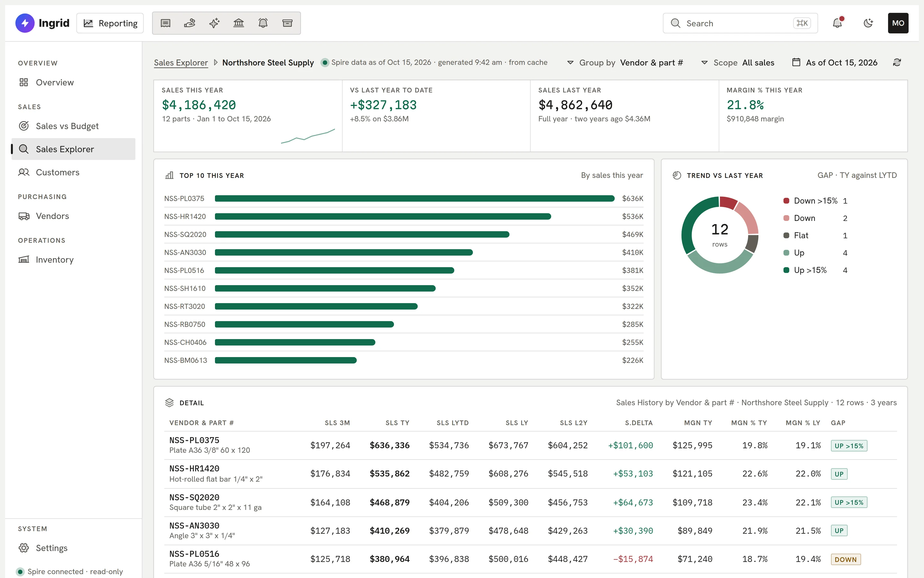924x578 pixels.
Task: Open Customers in the sidebar
Action: pos(74,172)
